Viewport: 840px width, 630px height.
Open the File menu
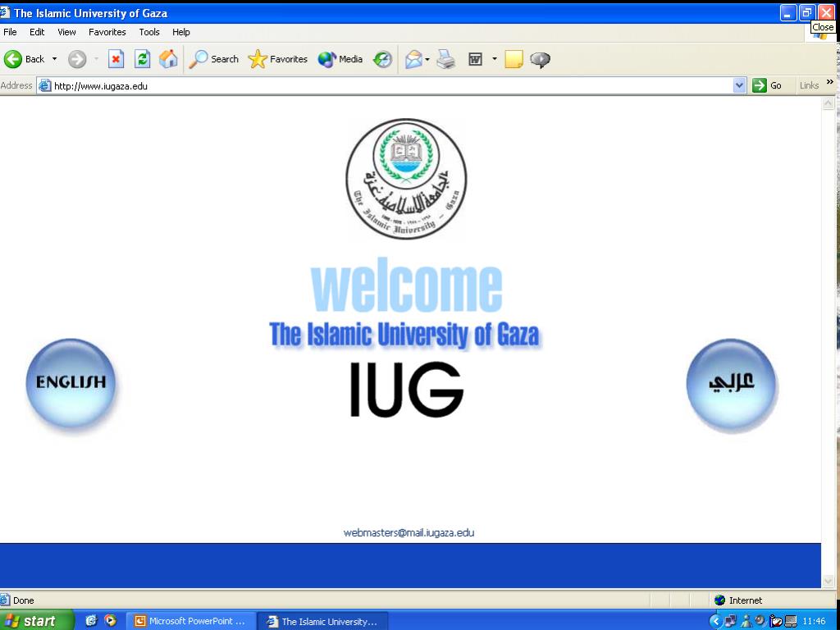pyautogui.click(x=10, y=32)
